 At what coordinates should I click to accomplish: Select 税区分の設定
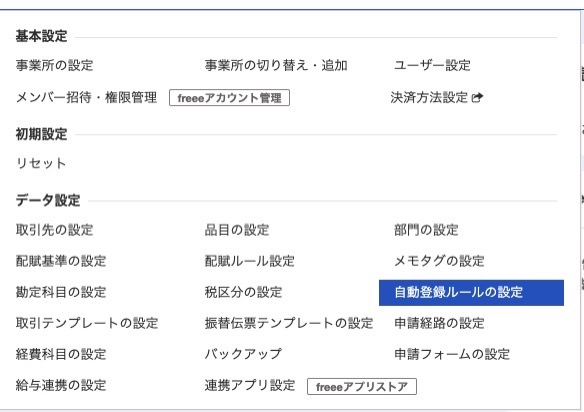(243, 292)
